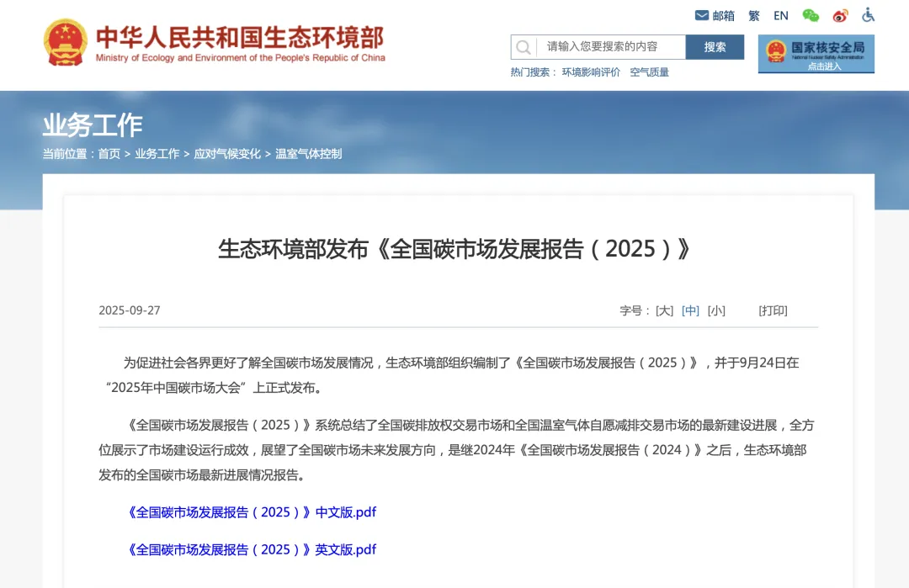The image size is (909, 588).
Task: Open the Weibo icon
Action: point(839,15)
